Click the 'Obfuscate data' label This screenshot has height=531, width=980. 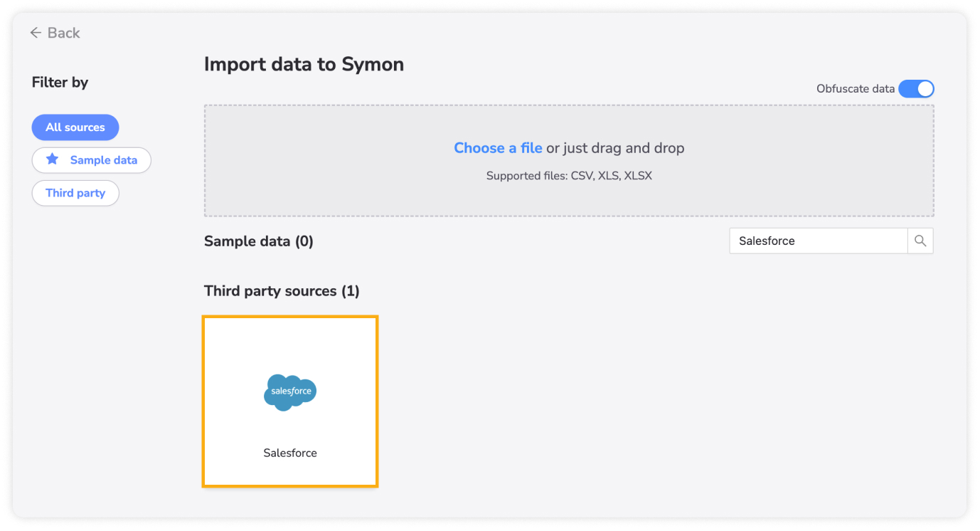(856, 89)
